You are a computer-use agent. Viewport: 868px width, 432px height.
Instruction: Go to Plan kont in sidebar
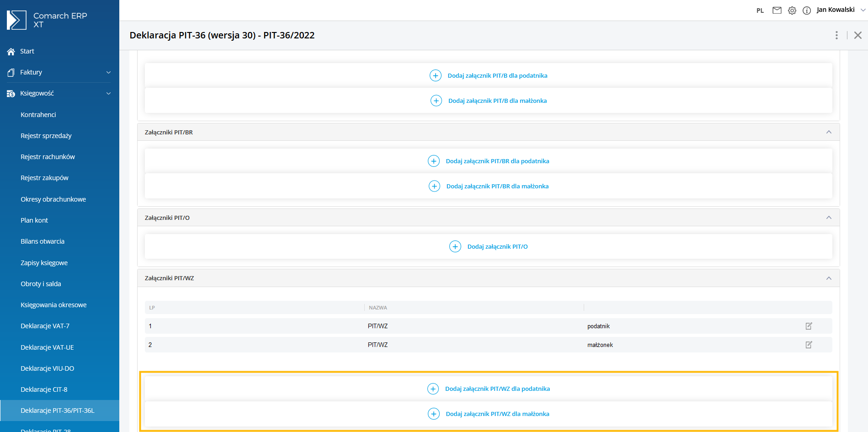pyautogui.click(x=34, y=220)
